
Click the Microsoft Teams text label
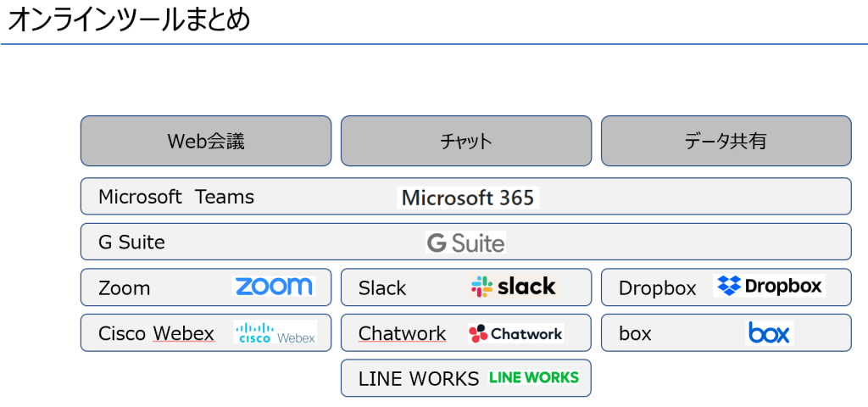(x=176, y=197)
